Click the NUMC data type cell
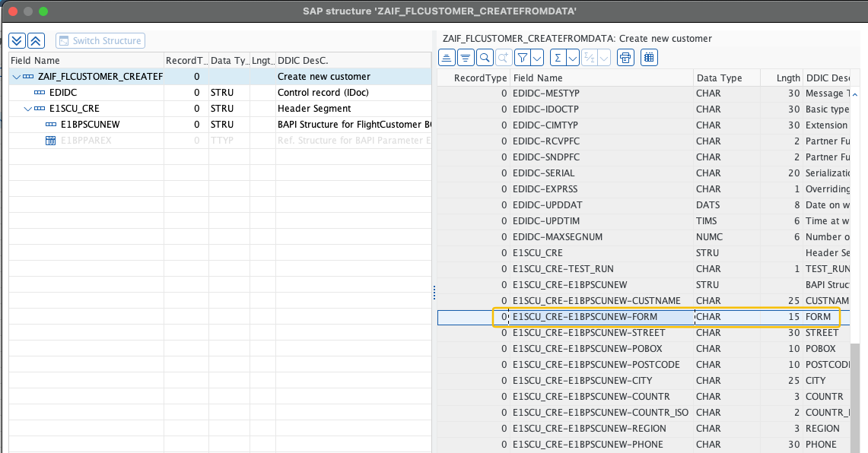This screenshot has width=868, height=453. click(727, 237)
